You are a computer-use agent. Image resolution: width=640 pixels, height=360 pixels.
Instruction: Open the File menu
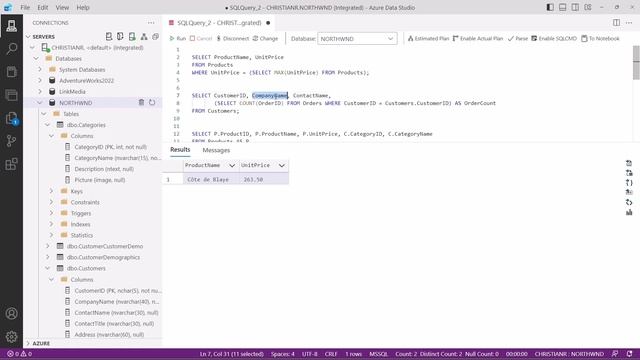pyautogui.click(x=25, y=7)
